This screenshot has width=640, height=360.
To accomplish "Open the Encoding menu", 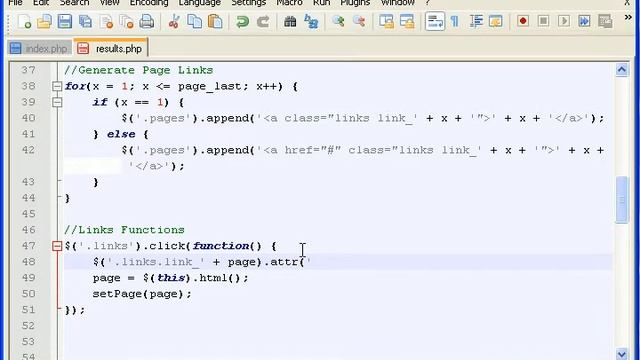I will (x=149, y=3).
